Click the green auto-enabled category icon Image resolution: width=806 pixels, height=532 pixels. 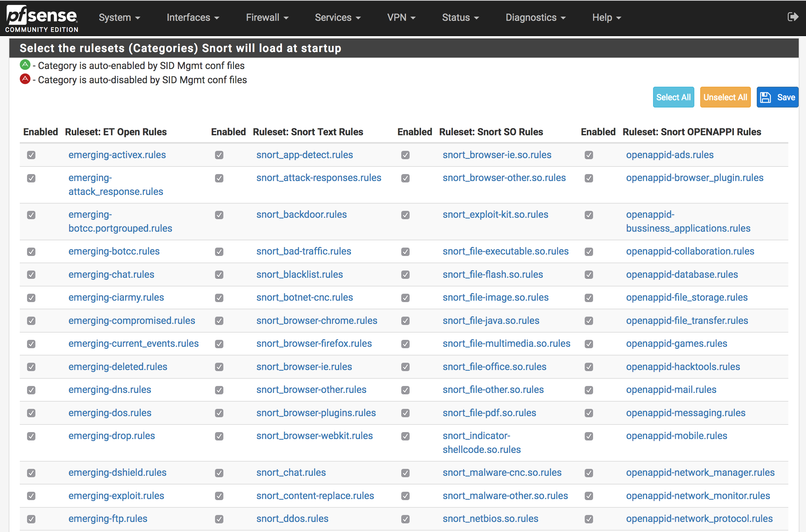pos(25,65)
